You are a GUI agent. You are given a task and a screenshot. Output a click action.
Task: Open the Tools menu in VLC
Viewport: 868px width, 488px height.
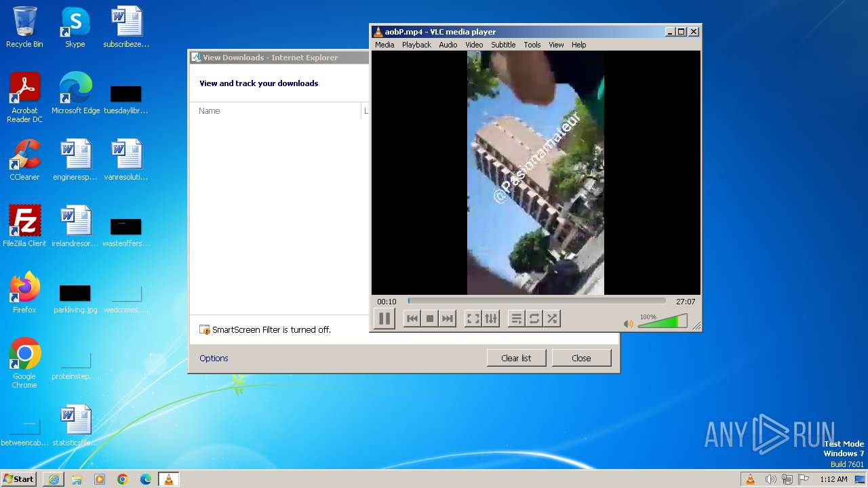pyautogui.click(x=532, y=45)
